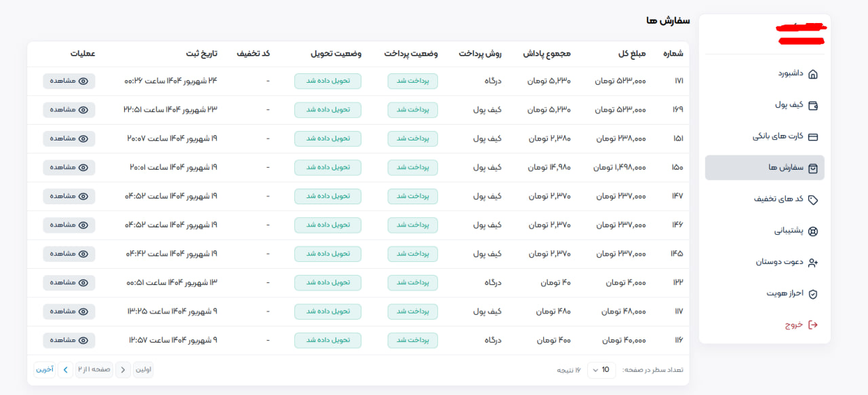Click the تاریخ ثبت column header
The image size is (868, 395).
pos(201,54)
